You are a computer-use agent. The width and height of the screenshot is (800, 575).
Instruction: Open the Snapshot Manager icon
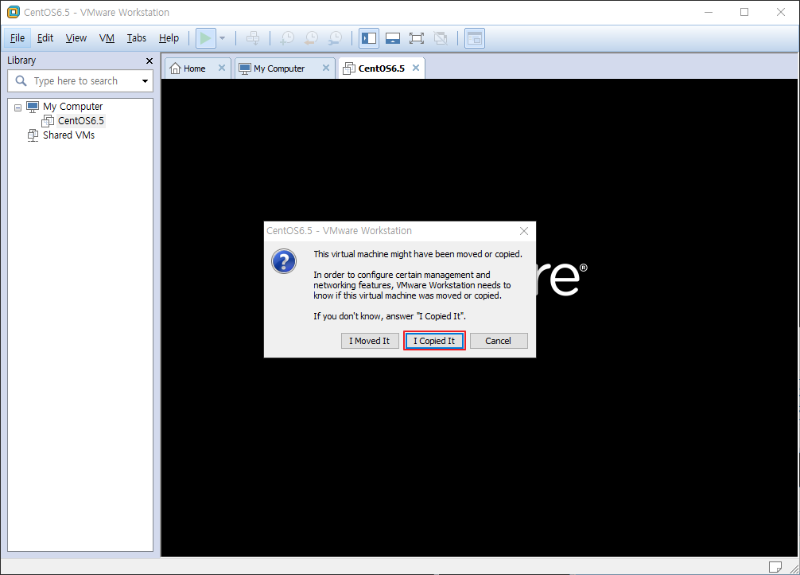coord(335,38)
